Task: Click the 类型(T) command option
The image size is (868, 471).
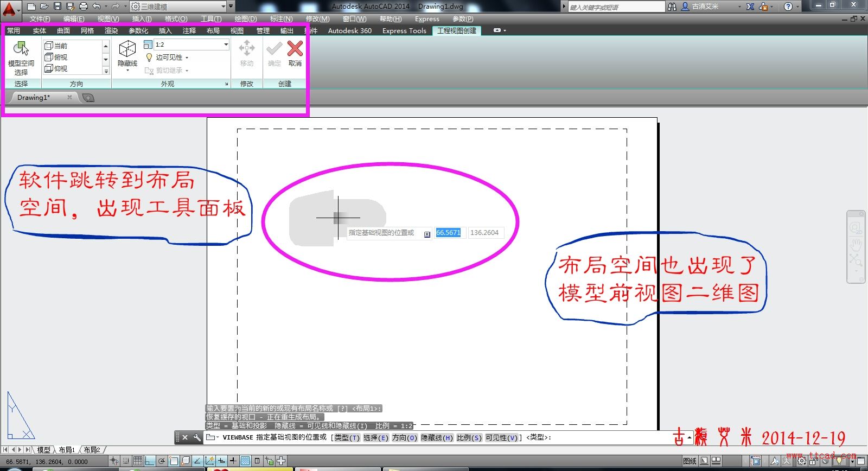Action: click(347, 437)
